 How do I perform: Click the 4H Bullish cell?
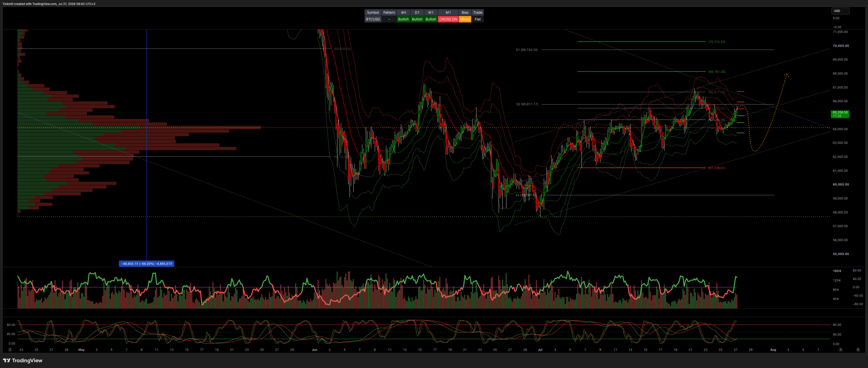tap(403, 19)
